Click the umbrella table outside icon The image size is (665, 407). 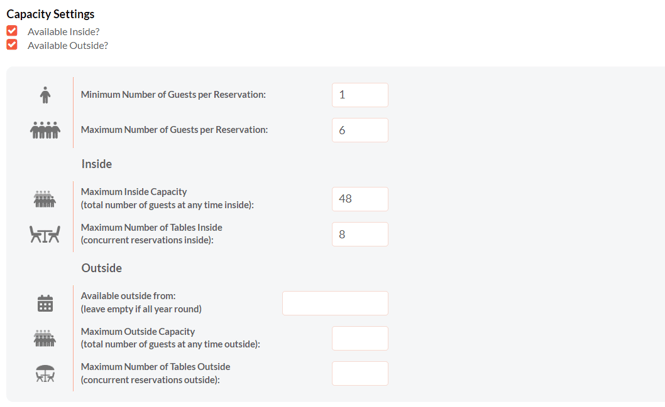(x=45, y=374)
